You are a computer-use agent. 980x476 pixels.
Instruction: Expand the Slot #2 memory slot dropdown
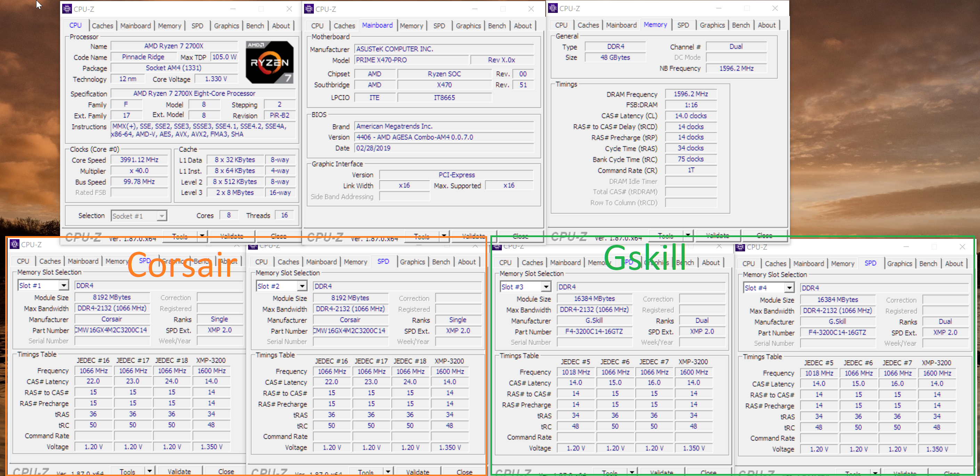coord(302,286)
